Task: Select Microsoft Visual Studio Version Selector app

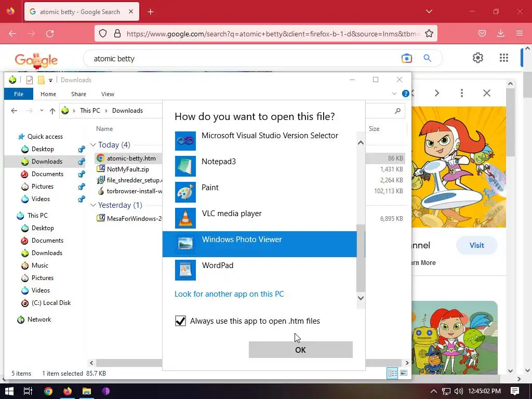Action: [260, 140]
